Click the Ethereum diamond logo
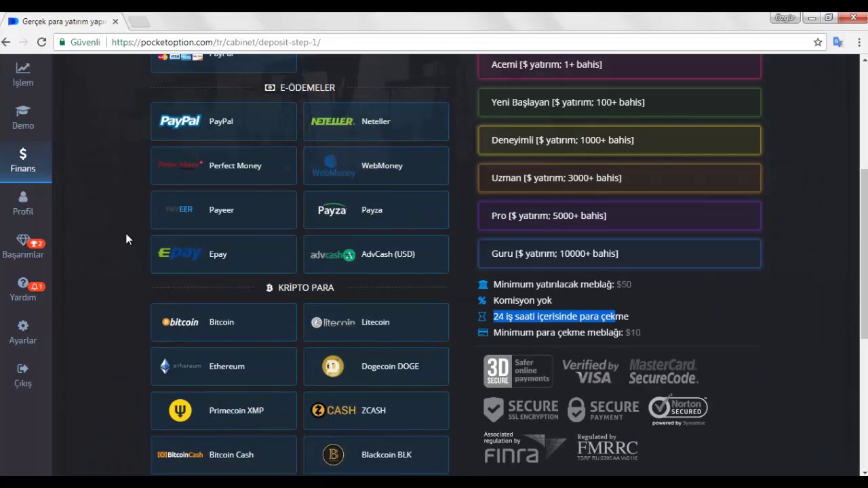 tap(165, 367)
